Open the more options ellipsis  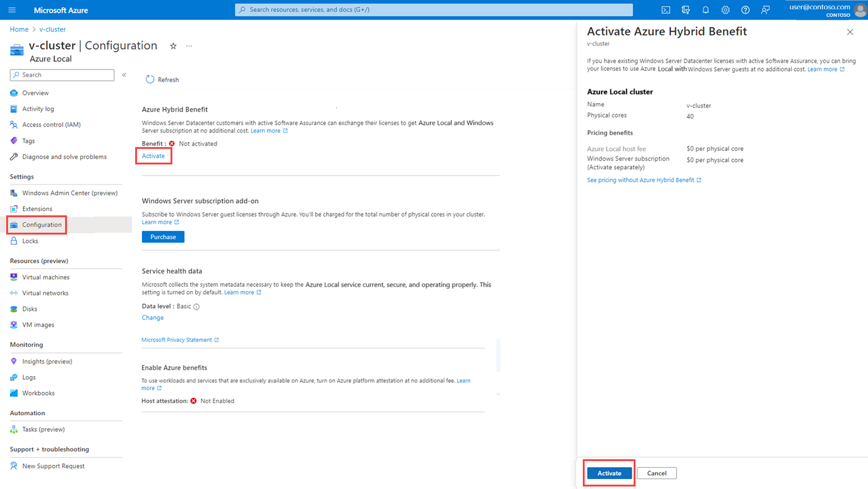(189, 46)
